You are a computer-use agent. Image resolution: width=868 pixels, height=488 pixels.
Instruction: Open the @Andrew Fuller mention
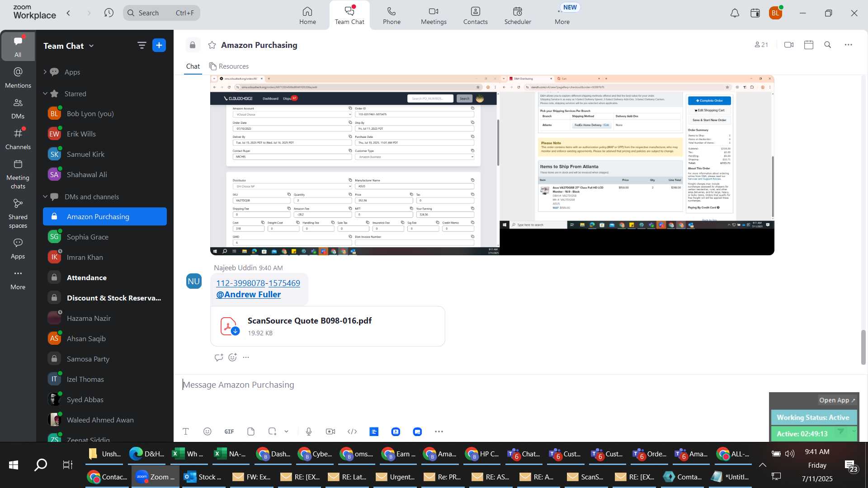click(x=248, y=295)
